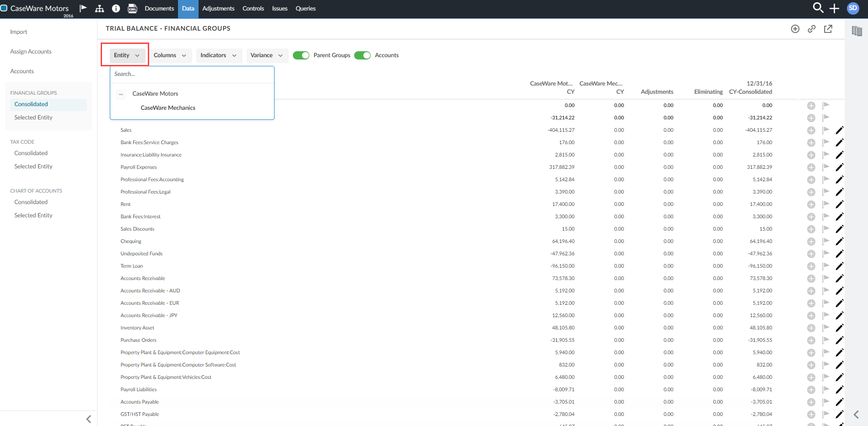Open the Adjustments tab
Screen dimensions: 868x426
tap(218, 8)
